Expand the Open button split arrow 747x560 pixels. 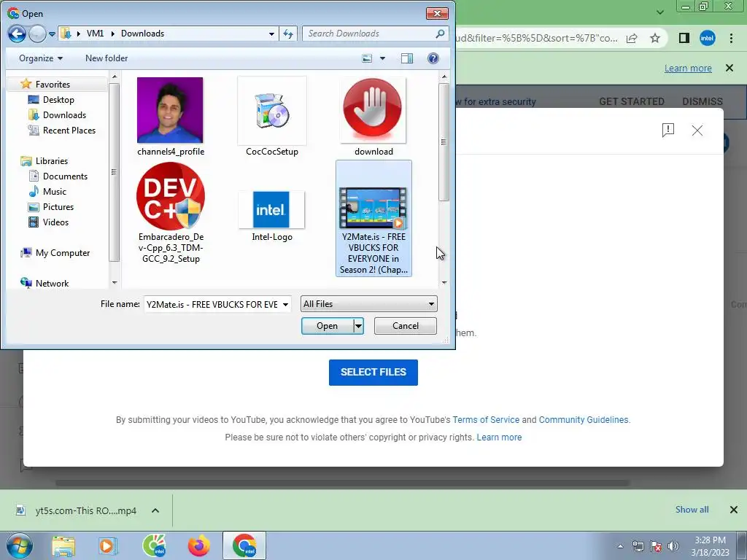[358, 326]
